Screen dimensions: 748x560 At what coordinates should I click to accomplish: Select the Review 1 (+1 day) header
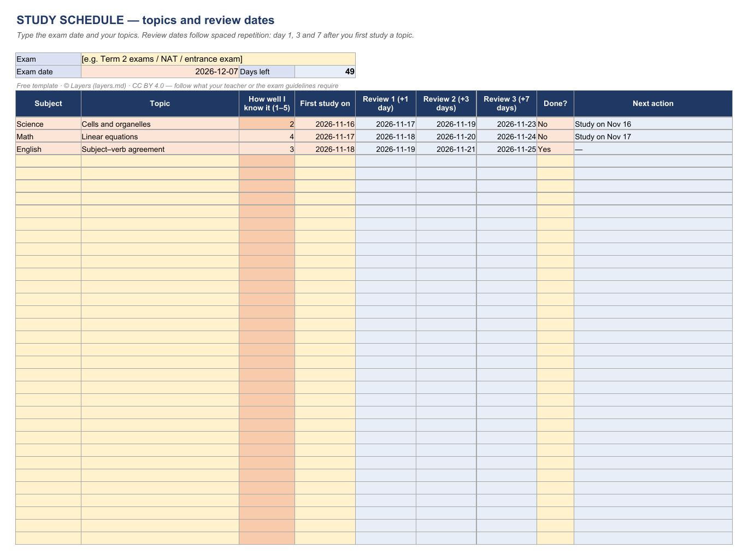pos(386,104)
